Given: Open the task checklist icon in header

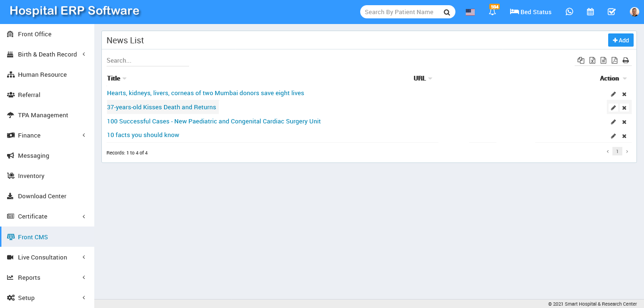Looking at the screenshot, I should (611, 12).
